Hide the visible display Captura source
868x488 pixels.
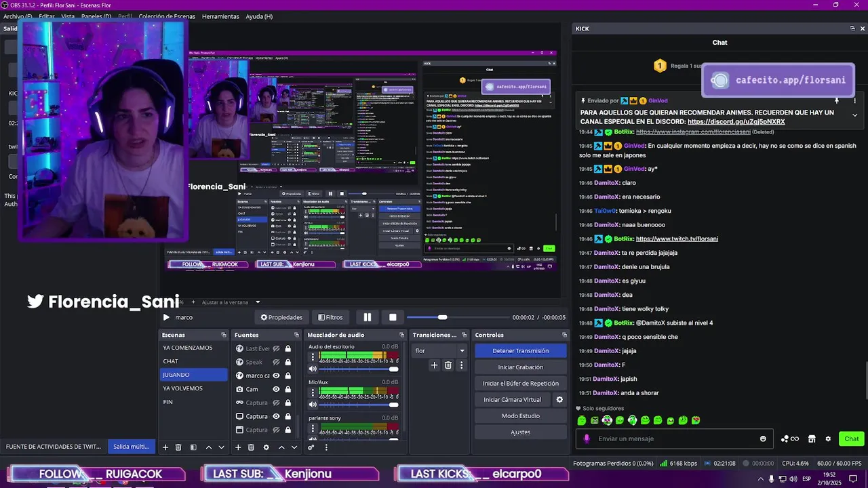pyautogui.click(x=276, y=416)
